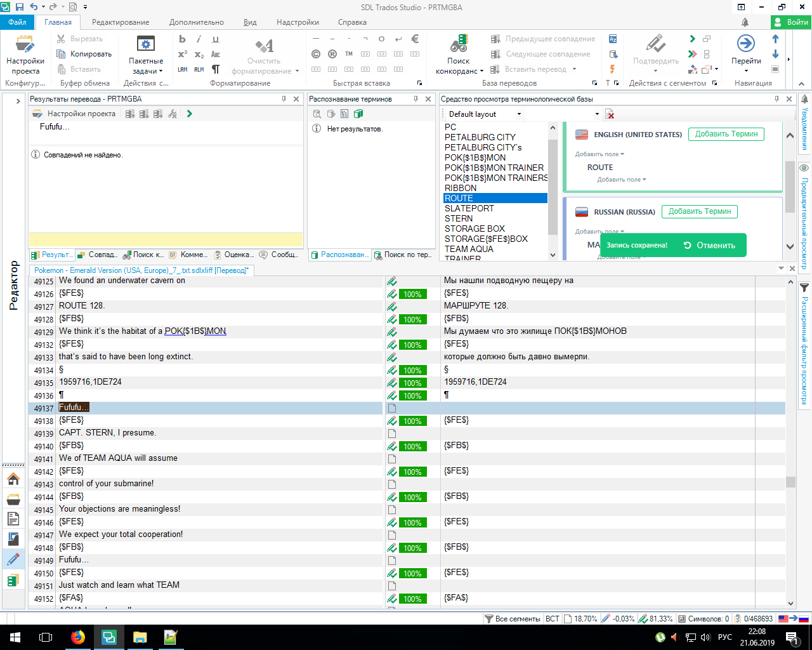Click Отменить in the saved notification
The height and width of the screenshot is (650, 812).
tap(709, 246)
